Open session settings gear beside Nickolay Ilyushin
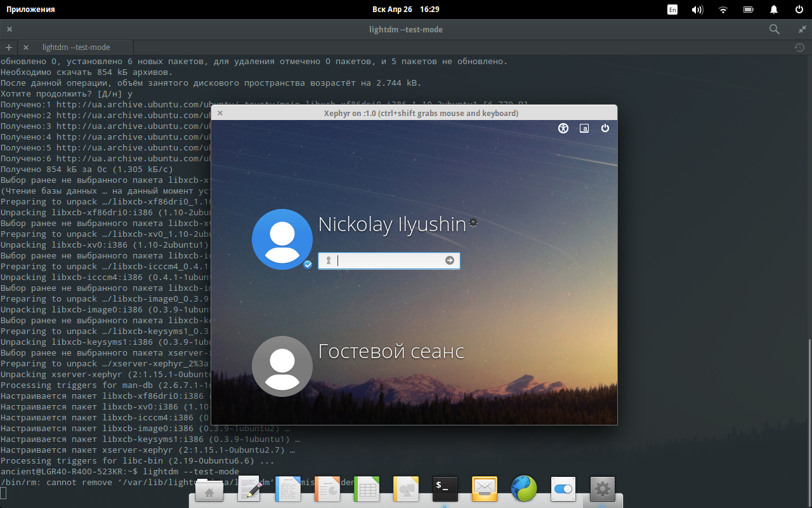812x508 pixels. [473, 222]
